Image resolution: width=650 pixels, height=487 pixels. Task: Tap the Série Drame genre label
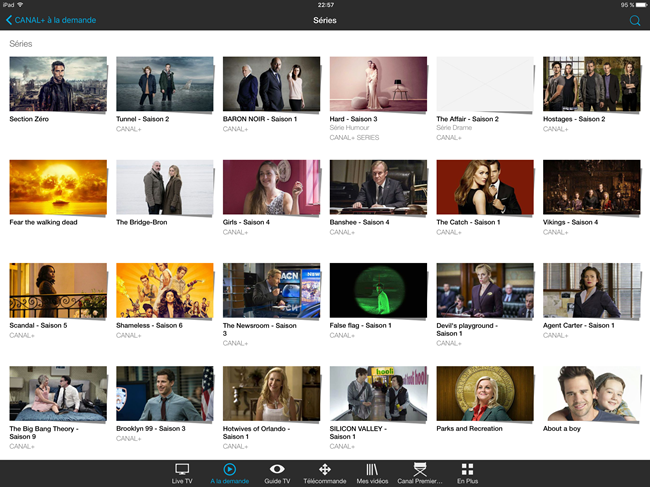tap(454, 128)
